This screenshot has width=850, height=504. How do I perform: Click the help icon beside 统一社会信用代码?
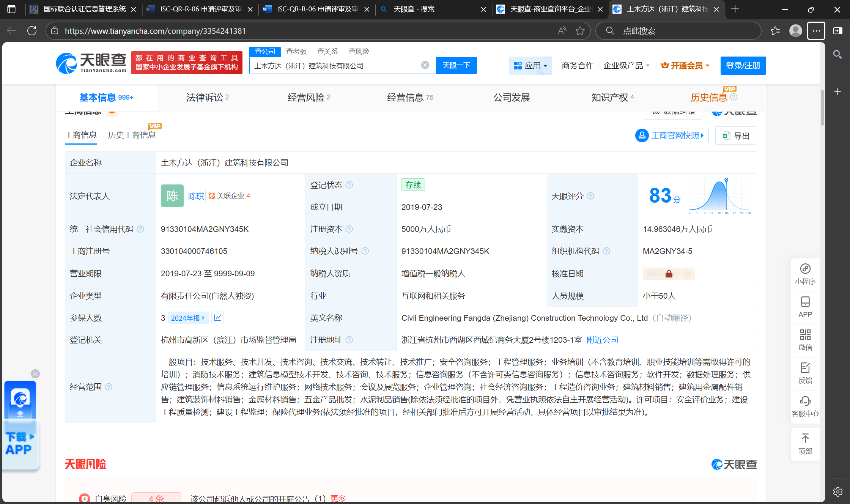pyautogui.click(x=140, y=229)
